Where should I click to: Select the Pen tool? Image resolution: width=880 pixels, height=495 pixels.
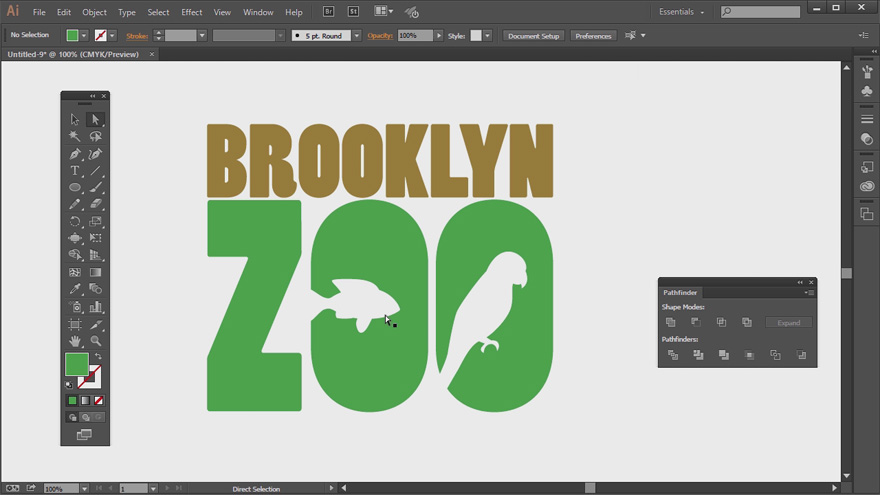75,154
